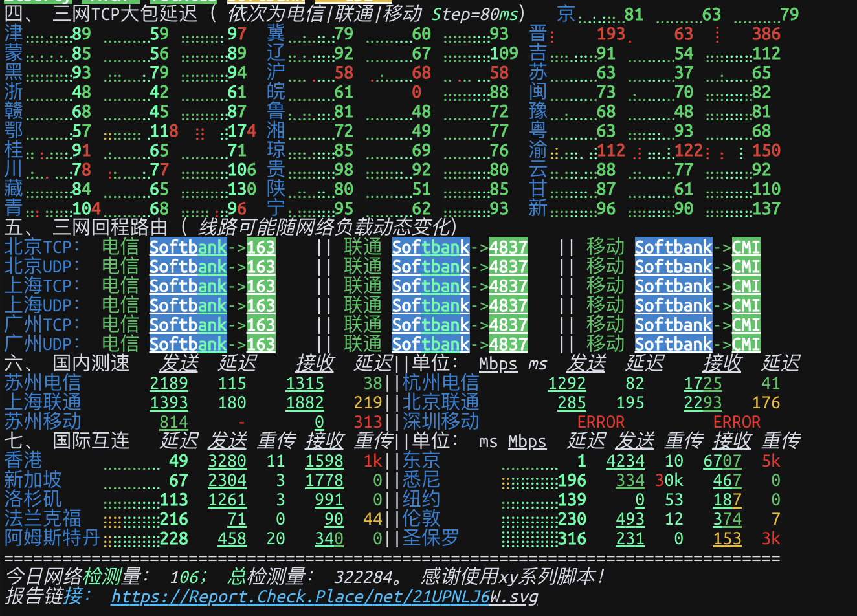Click the 北京TCP route label

(42, 247)
